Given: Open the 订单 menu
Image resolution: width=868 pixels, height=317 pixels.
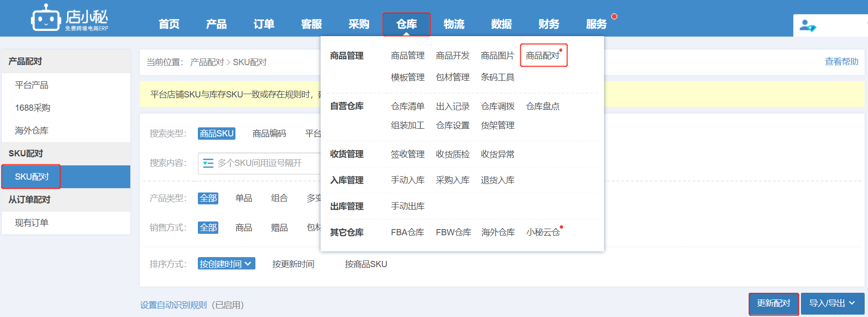Looking at the screenshot, I should click(264, 24).
